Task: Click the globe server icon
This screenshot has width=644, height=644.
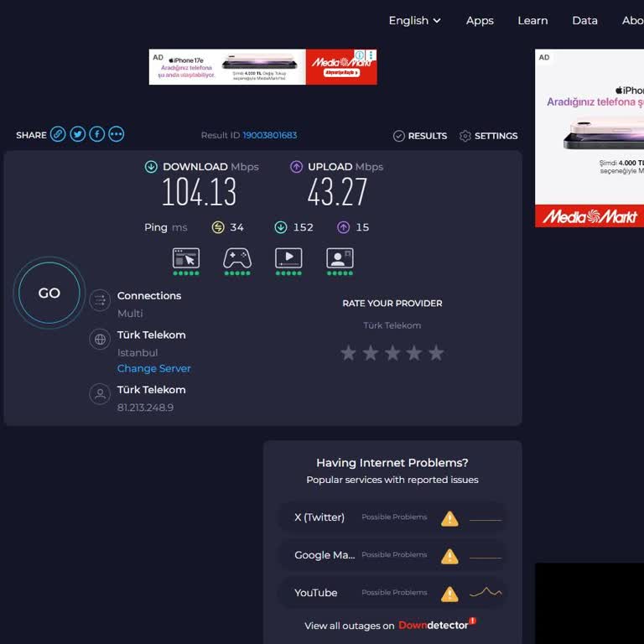Action: point(100,340)
